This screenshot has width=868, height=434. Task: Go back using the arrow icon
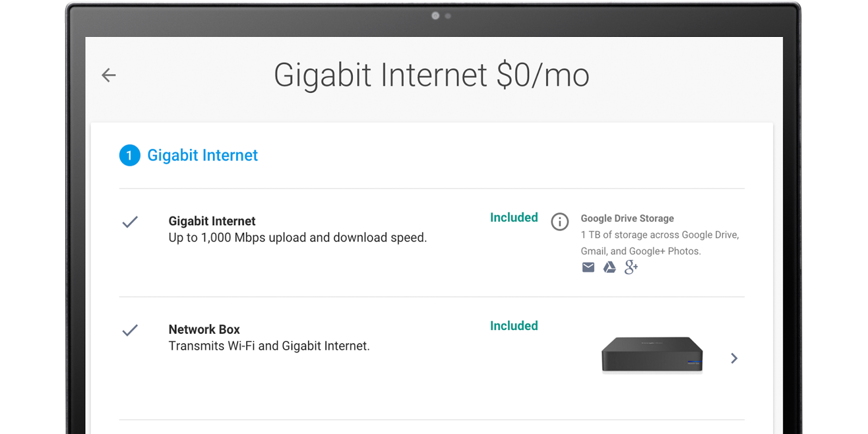tap(109, 75)
